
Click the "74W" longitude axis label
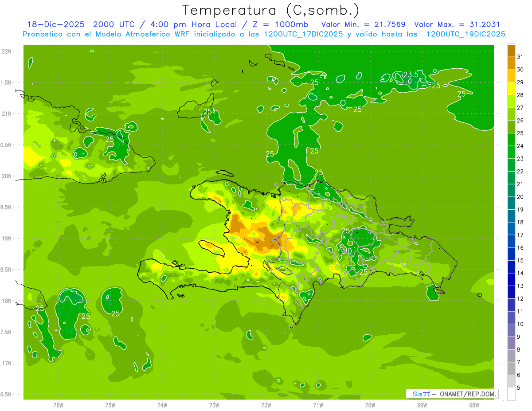point(162,405)
